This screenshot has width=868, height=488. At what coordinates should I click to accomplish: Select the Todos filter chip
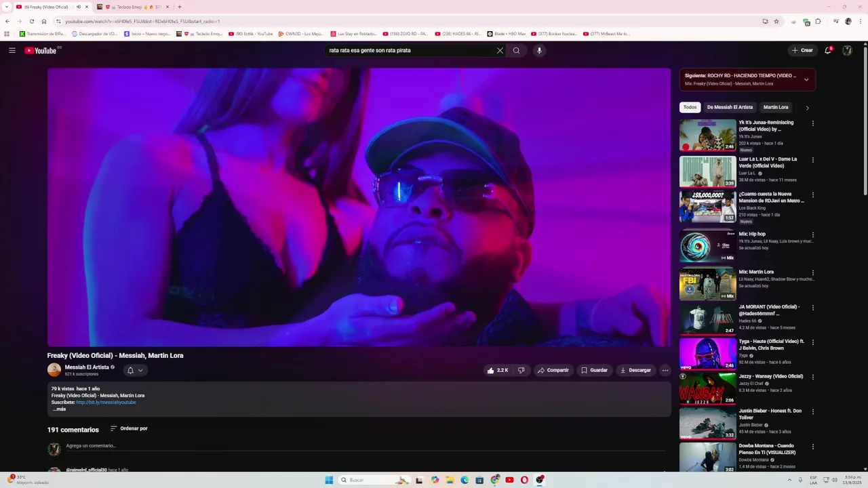(x=690, y=107)
